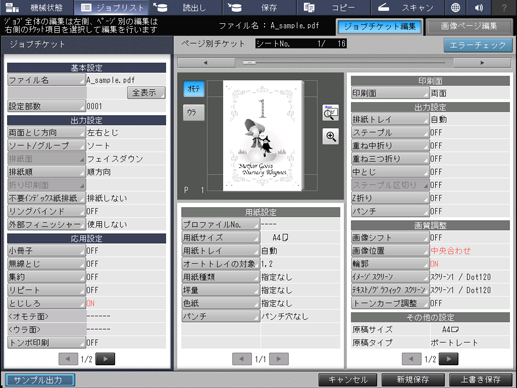Go to next sheet with right arrow
Image resolution: width=517 pixels, height=388 pixels.
[482, 63]
